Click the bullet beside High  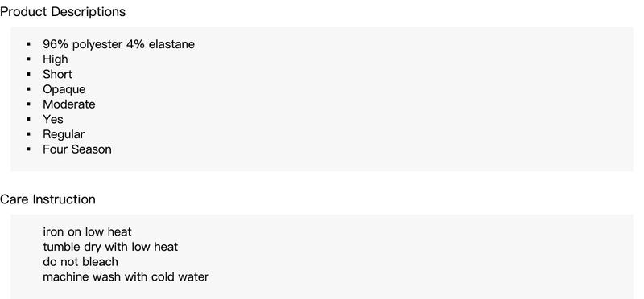(x=28, y=59)
